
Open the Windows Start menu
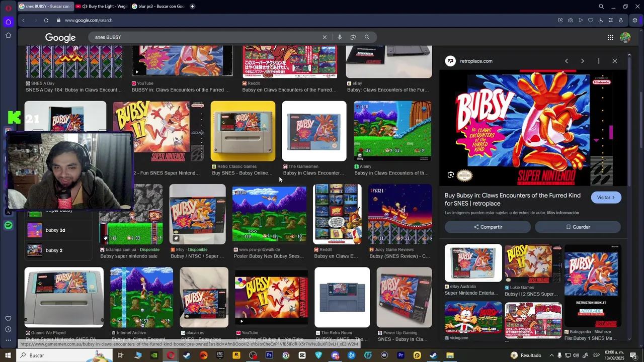8,355
